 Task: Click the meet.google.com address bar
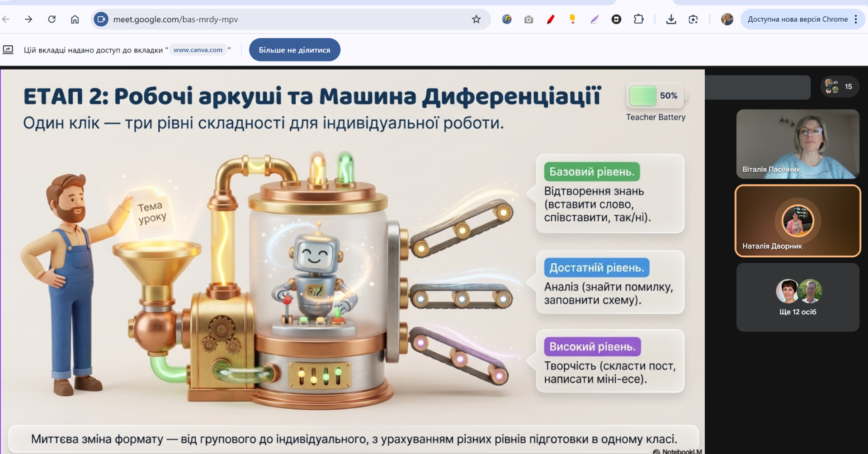[x=289, y=19]
